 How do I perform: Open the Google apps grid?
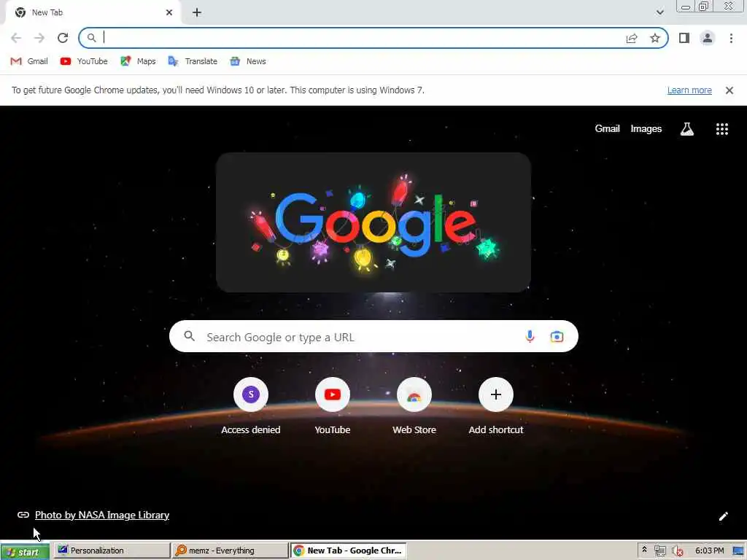pyautogui.click(x=721, y=129)
